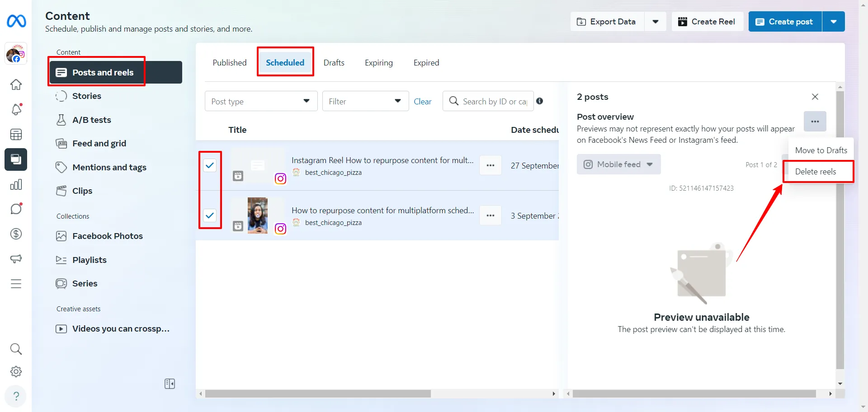Screen dimensions: 868x412
Task: Uncheck the Instagram Reel post checkbox
Action: 210,165
